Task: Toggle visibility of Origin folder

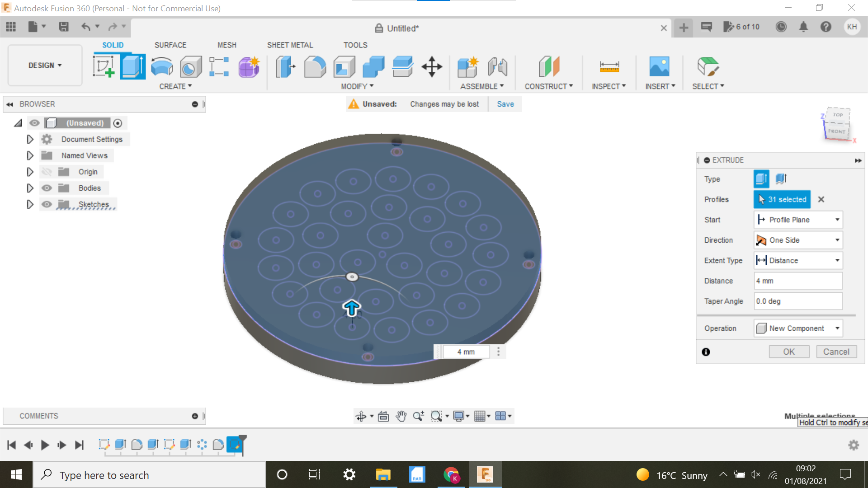Action: (x=47, y=172)
